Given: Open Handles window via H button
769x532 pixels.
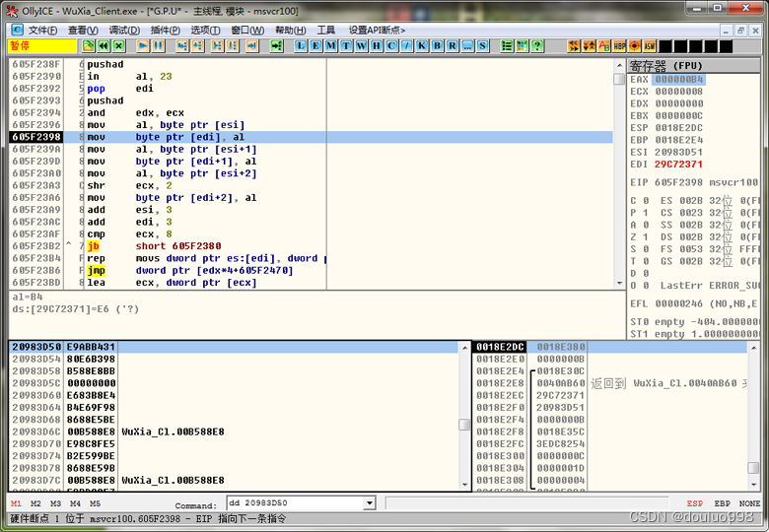Looking at the screenshot, I should point(377,46).
